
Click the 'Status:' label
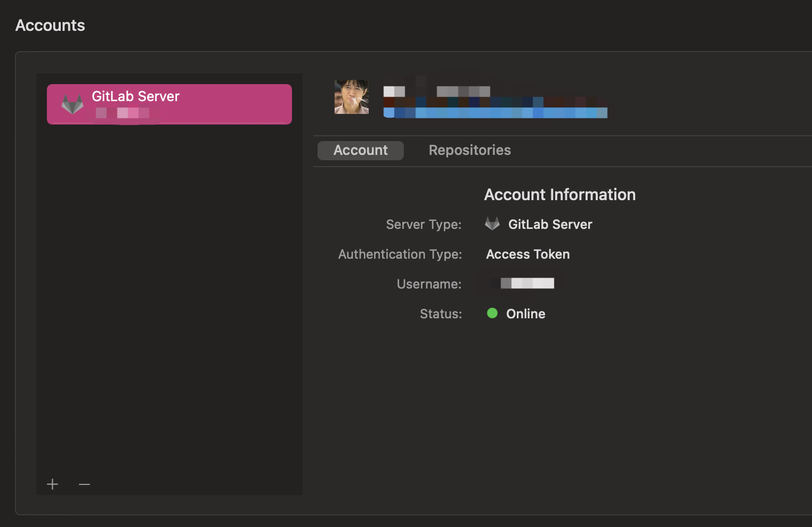tap(441, 314)
